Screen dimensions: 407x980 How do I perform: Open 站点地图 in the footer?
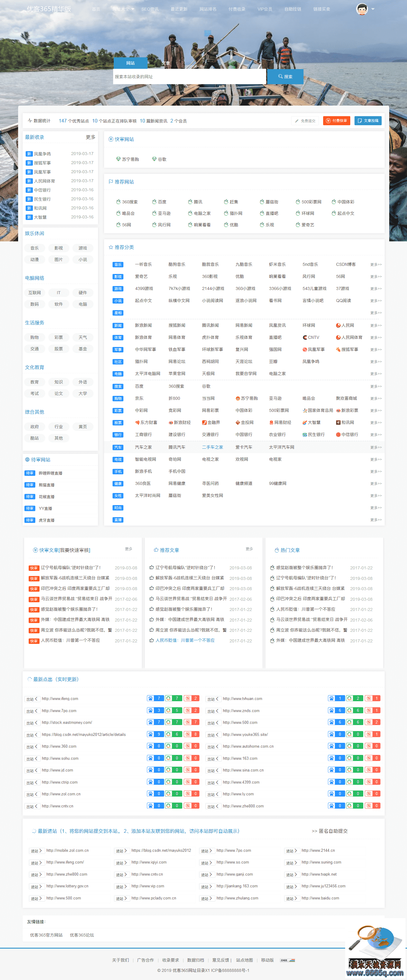tap(244, 960)
